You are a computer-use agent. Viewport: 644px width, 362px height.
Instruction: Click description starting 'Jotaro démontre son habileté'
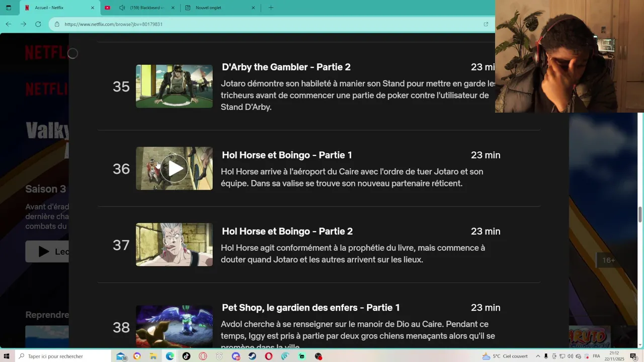(x=358, y=95)
